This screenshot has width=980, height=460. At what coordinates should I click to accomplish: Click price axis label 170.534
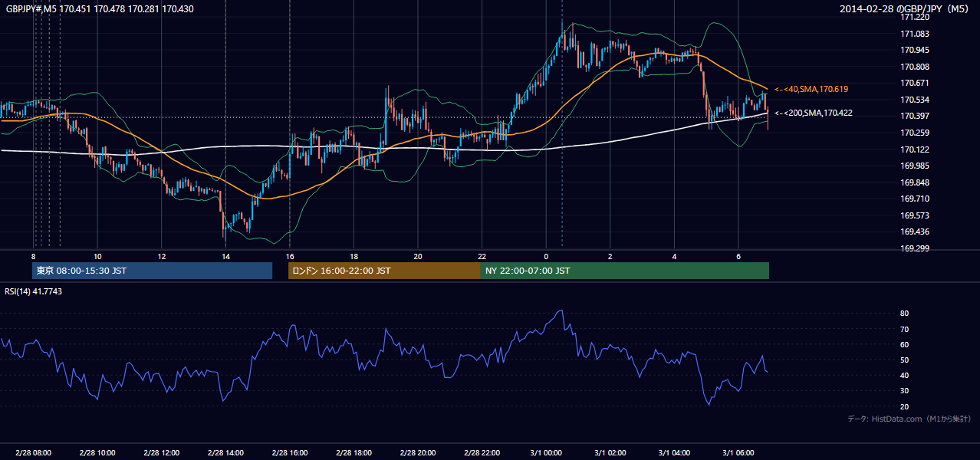click(x=915, y=100)
